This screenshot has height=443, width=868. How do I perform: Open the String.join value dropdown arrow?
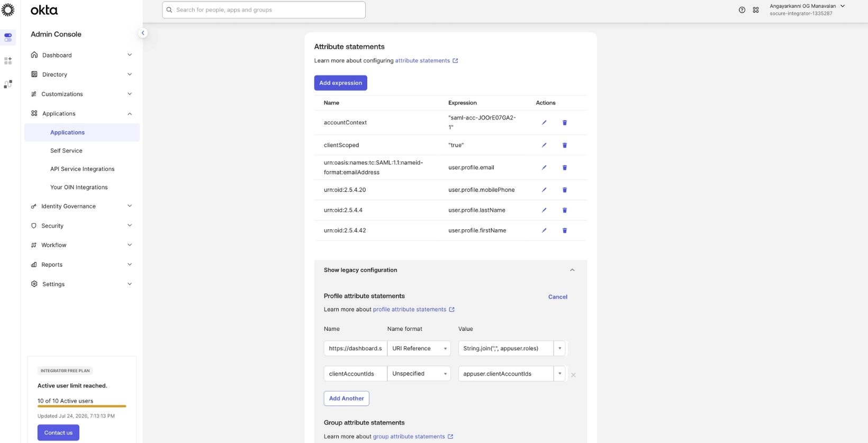click(x=559, y=348)
